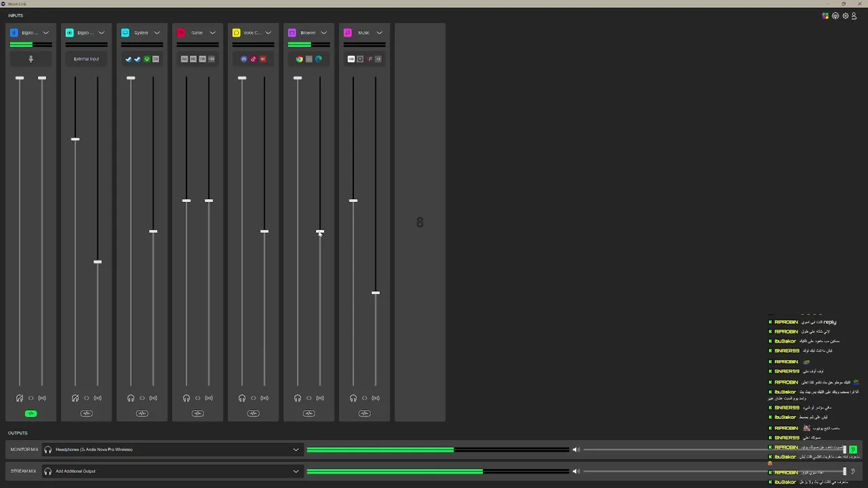Click the empty channel 8 slot
The image size is (868, 488).
point(420,222)
